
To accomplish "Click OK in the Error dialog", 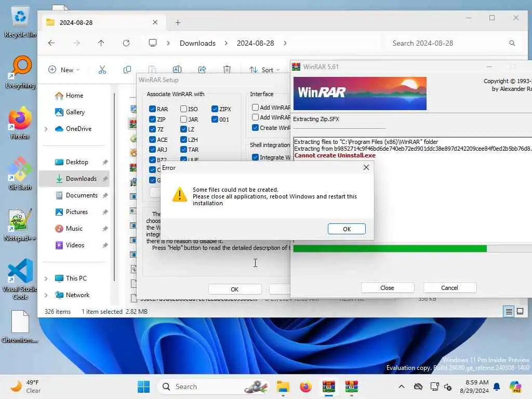I will tap(347, 229).
